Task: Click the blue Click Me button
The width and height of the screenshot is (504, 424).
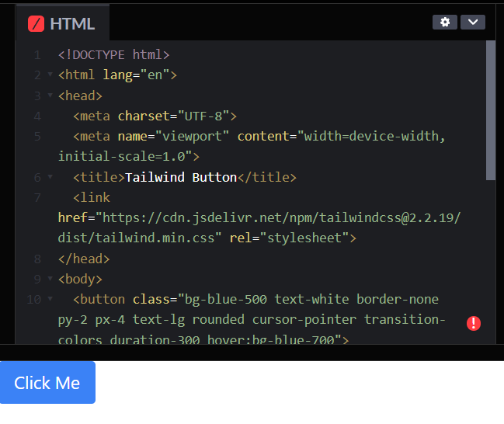Action: pyautogui.click(x=47, y=383)
